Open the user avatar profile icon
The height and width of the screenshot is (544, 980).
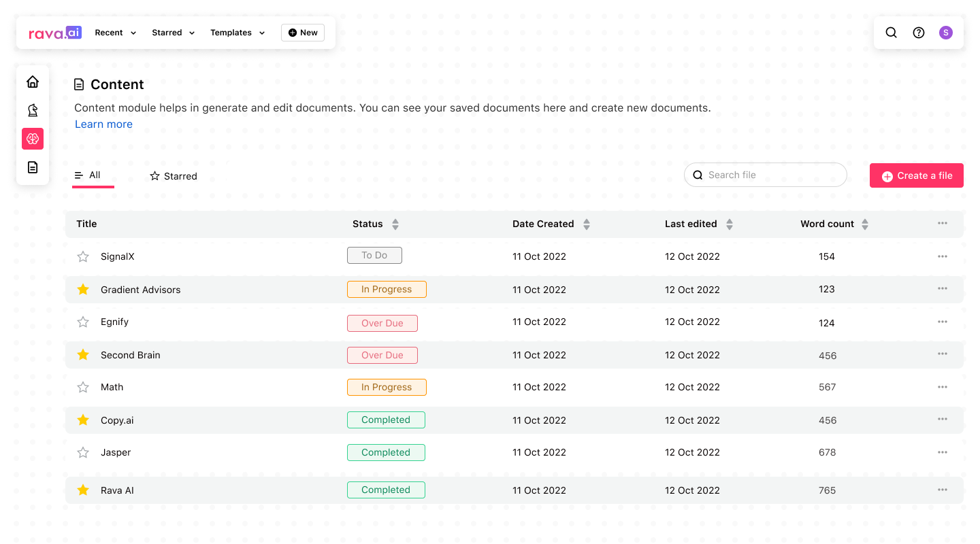(946, 33)
